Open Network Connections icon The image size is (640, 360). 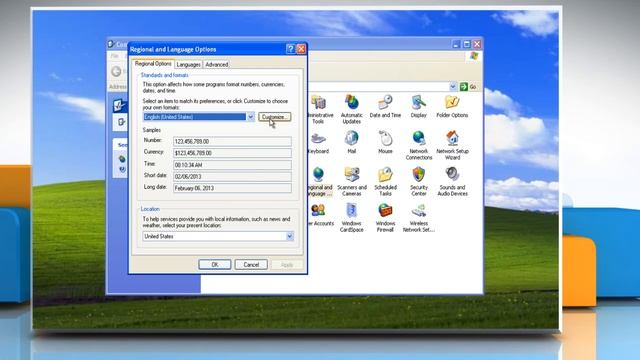[418, 139]
